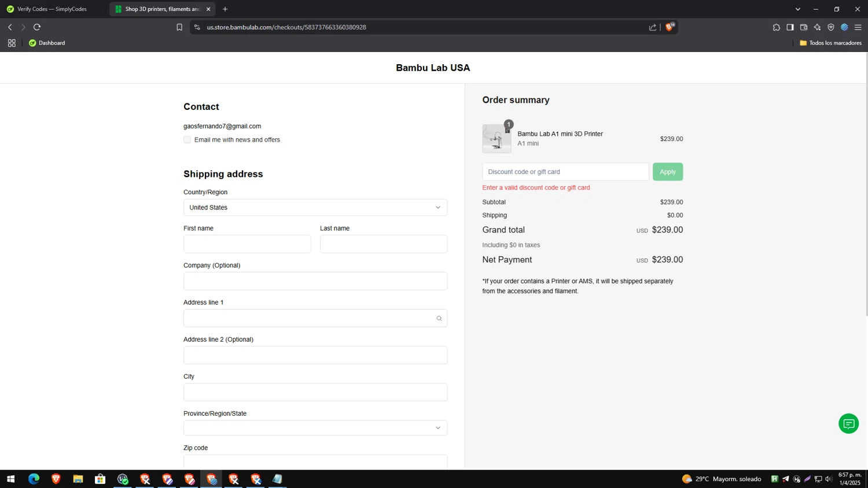The height and width of the screenshot is (488, 868).
Task: Click the search icon in Address line 1
Action: (439, 319)
